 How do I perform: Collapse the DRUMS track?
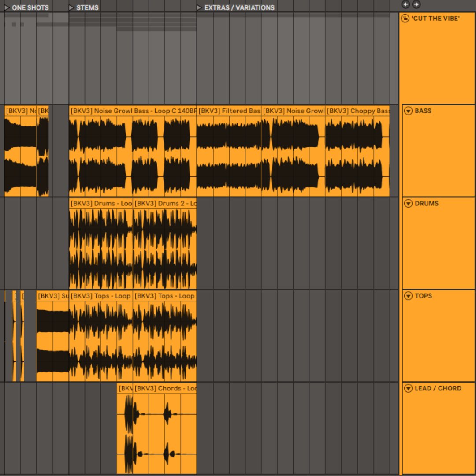[x=409, y=204]
